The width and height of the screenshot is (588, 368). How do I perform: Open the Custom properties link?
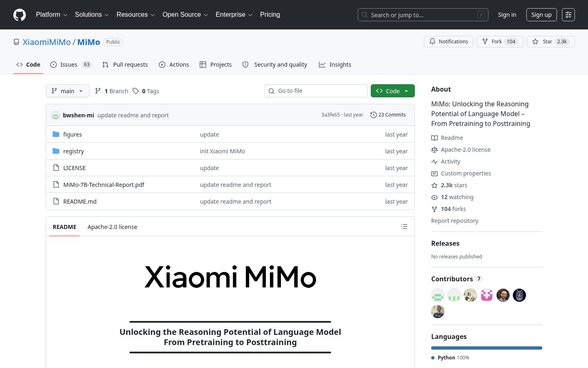[x=466, y=173]
